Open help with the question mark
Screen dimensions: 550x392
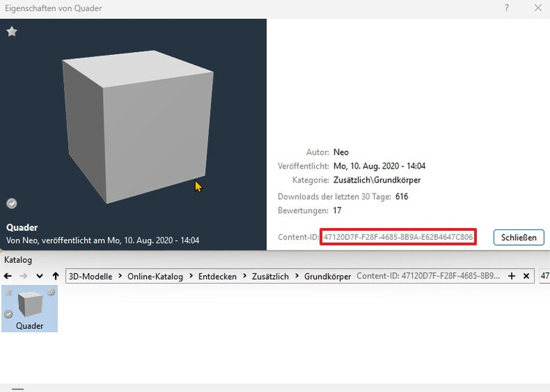point(507,8)
